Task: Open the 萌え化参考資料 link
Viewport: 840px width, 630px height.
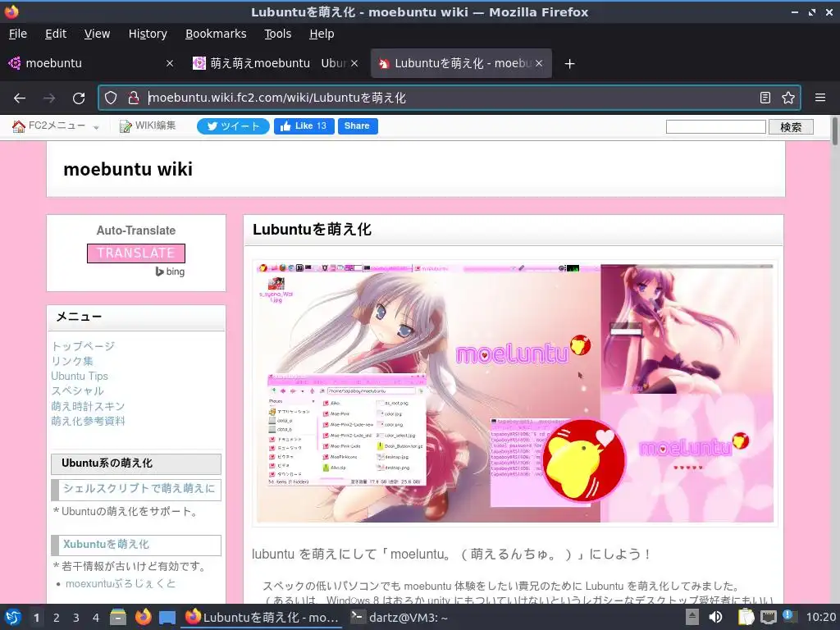Action: [x=88, y=421]
